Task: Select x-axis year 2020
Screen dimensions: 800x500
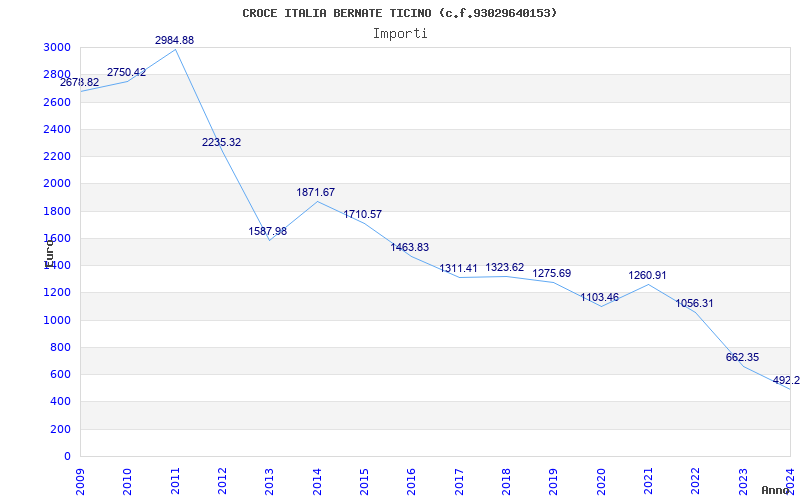Action: click(601, 482)
